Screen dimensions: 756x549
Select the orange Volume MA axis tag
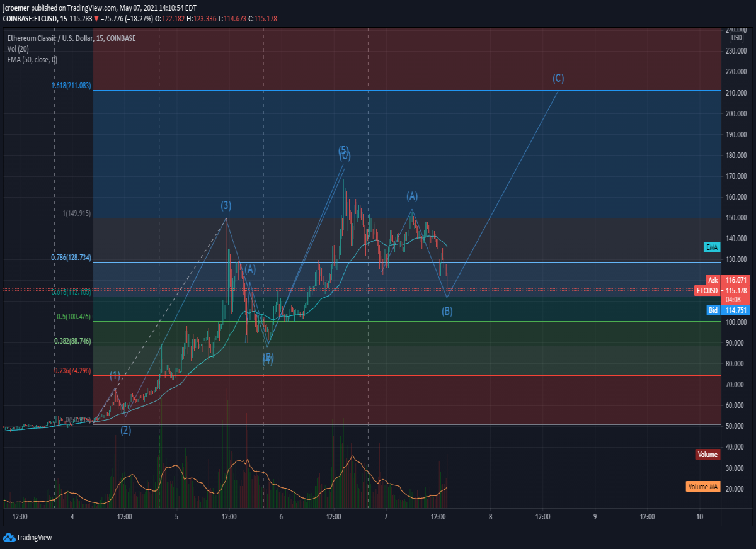(x=702, y=487)
